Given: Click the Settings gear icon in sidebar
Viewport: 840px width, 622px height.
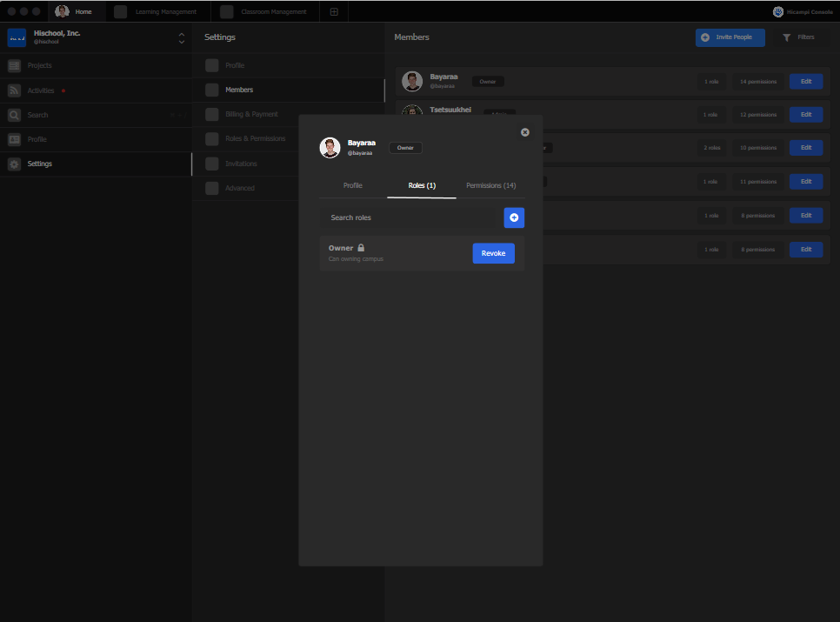Looking at the screenshot, I should (14, 164).
